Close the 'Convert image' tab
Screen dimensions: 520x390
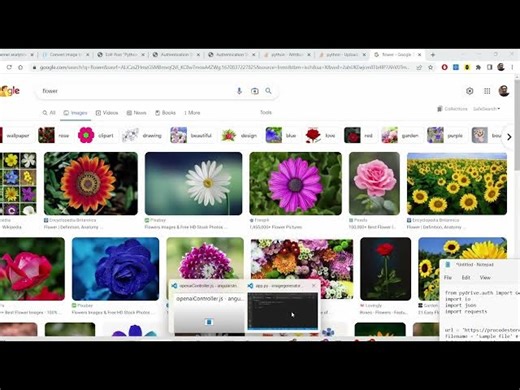coord(88,55)
